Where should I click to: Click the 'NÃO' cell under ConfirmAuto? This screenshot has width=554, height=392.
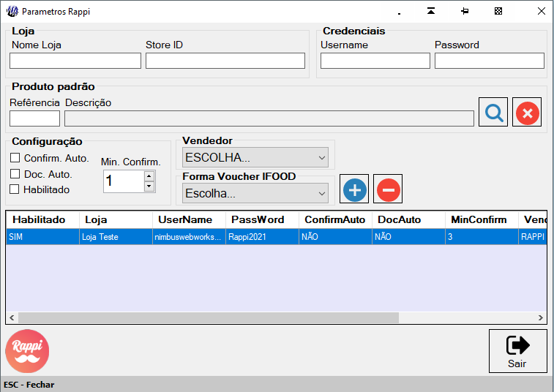[x=335, y=237]
